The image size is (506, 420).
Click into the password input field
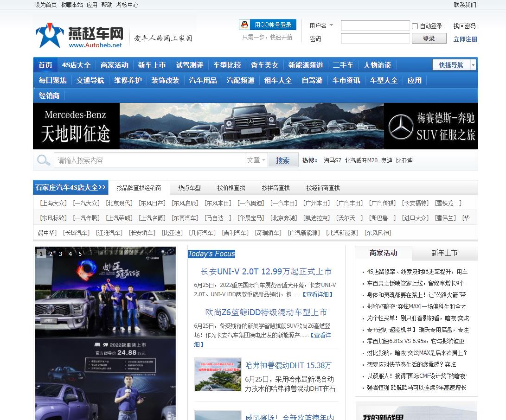[x=375, y=38]
